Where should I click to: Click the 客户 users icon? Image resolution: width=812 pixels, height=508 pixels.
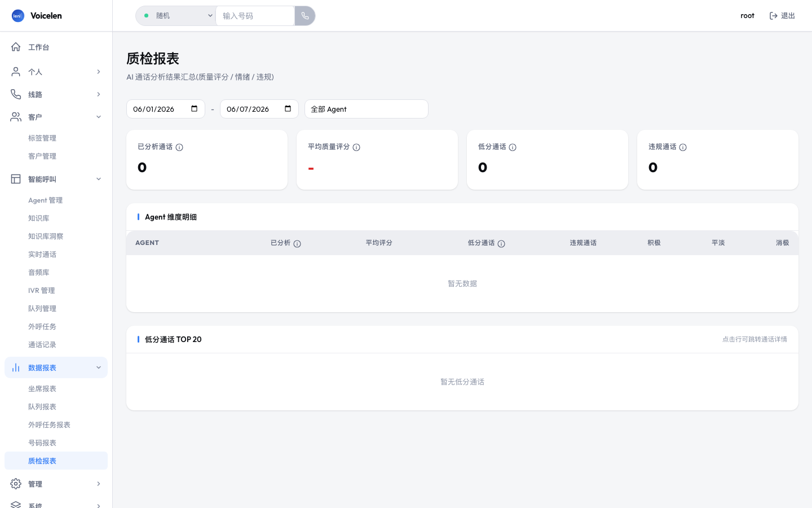click(16, 117)
